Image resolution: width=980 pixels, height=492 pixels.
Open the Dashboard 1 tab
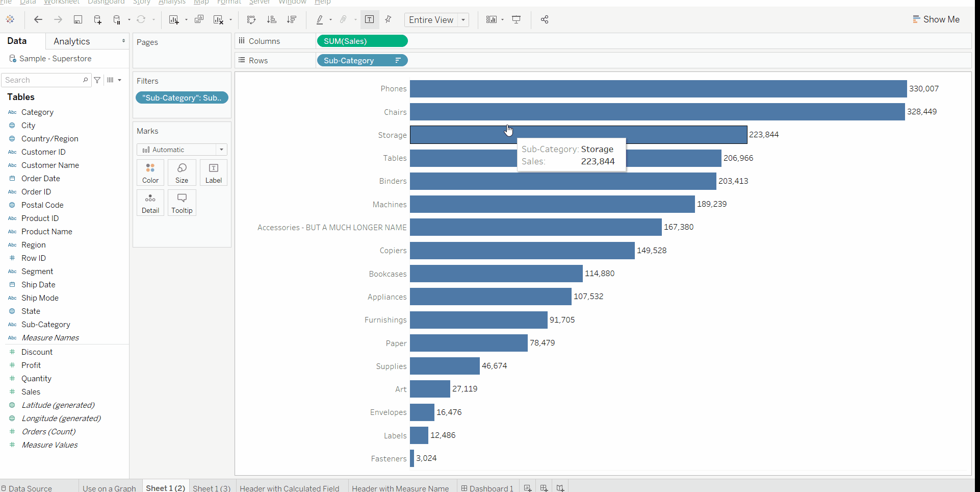tap(487, 488)
